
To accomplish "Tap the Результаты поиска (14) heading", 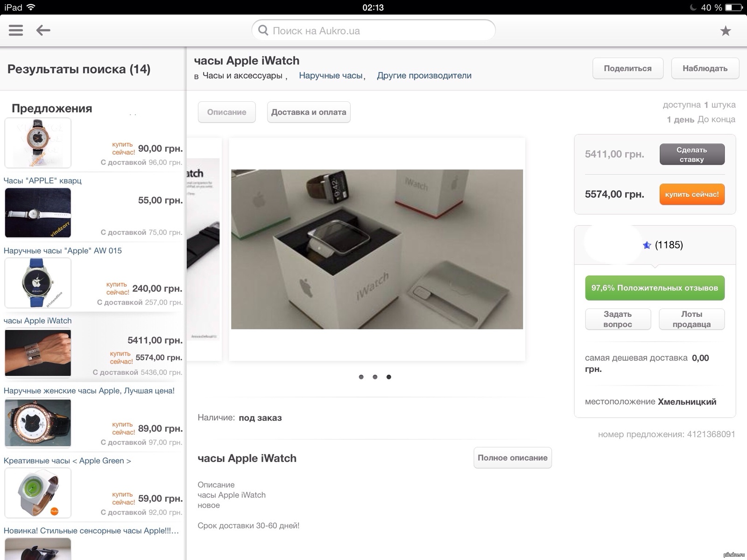I will 79,69.
